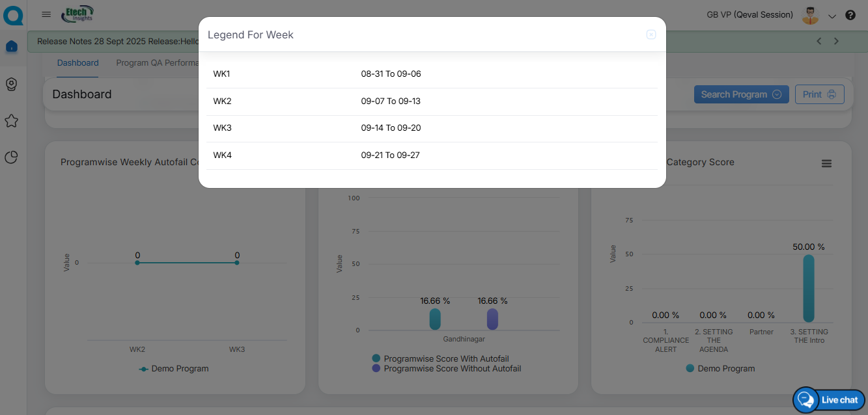Viewport: 868px width, 415px height.
Task: Open the pie chart reports icon
Action: coord(11,157)
